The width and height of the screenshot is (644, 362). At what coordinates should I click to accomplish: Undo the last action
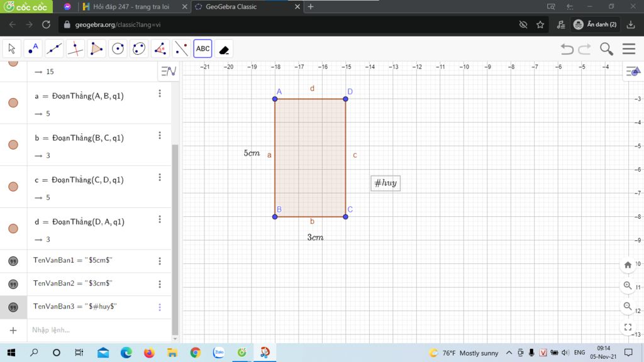(567, 49)
